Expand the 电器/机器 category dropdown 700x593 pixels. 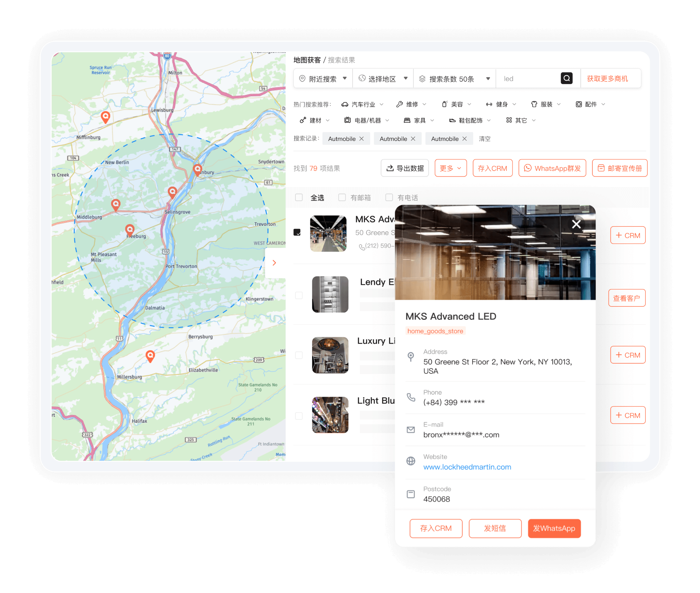pos(367,120)
